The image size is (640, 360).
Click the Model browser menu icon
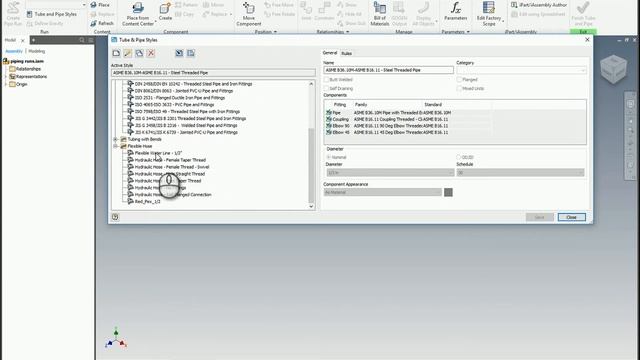[x=91, y=40]
